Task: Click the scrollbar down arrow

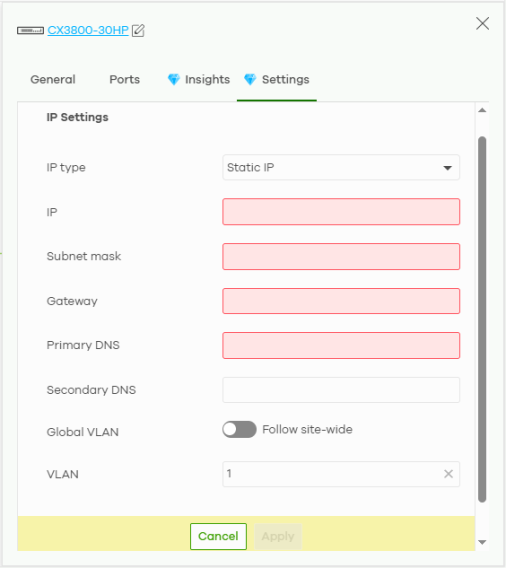Action: 482,542
